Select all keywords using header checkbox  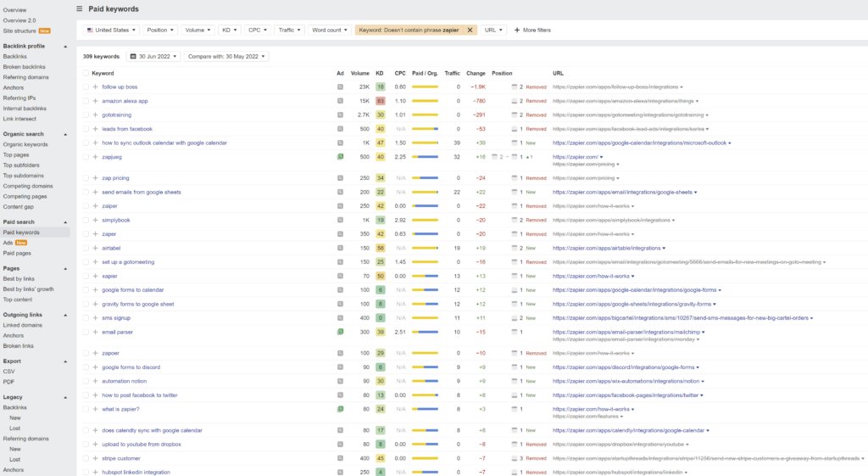pos(86,73)
